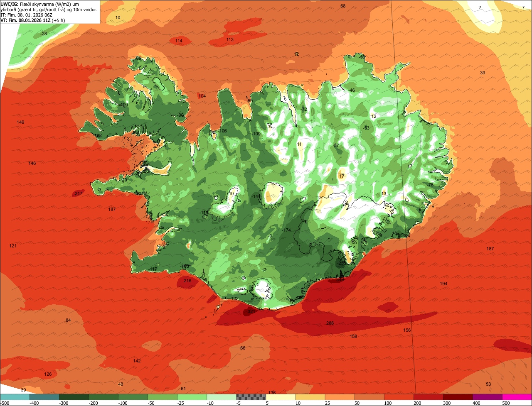Image resolution: width=532 pixels, height=406 pixels.
Task: Click the map value '48'
Action: click(x=121, y=384)
